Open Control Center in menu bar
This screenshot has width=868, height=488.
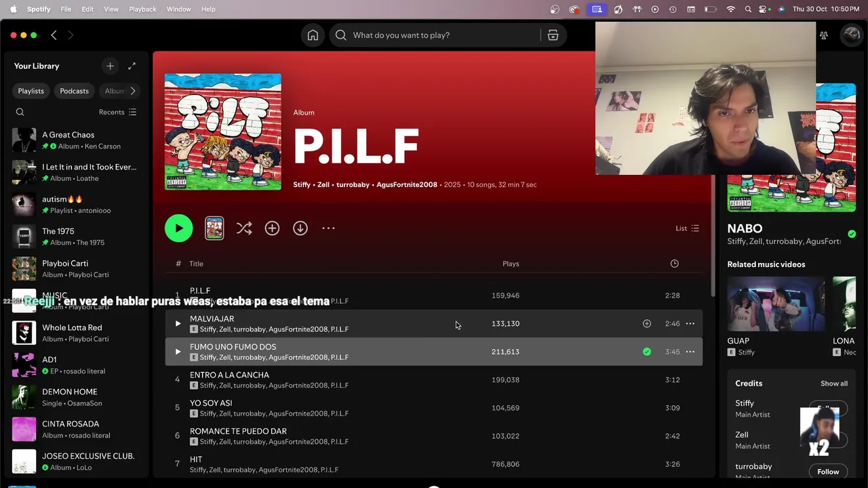pos(764,9)
